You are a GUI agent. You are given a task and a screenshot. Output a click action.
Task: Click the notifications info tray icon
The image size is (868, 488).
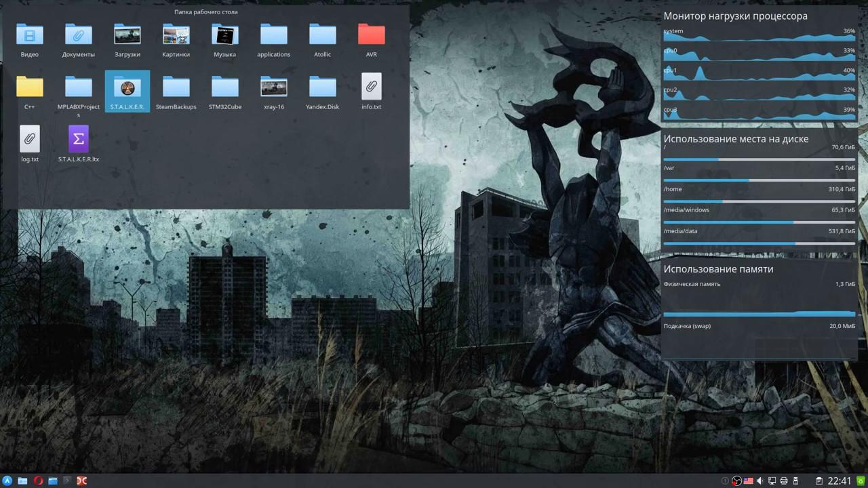tap(725, 481)
